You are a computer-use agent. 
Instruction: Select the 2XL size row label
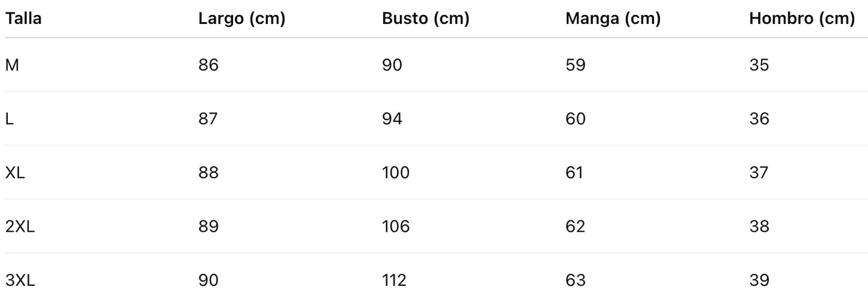(20, 226)
